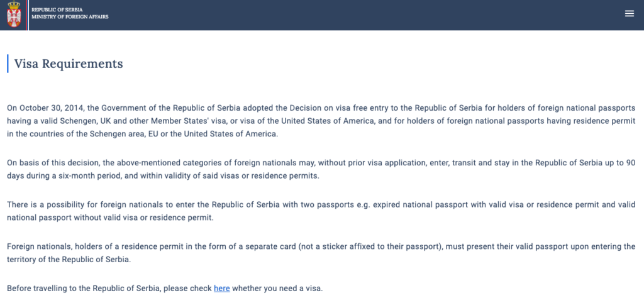Click the Serbian coat of arms logo
This screenshot has width=644, height=298.
13,14
